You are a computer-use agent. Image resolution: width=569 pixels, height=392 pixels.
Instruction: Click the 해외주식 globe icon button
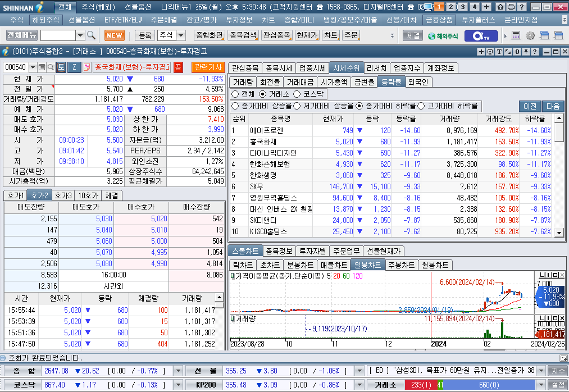coord(443,35)
